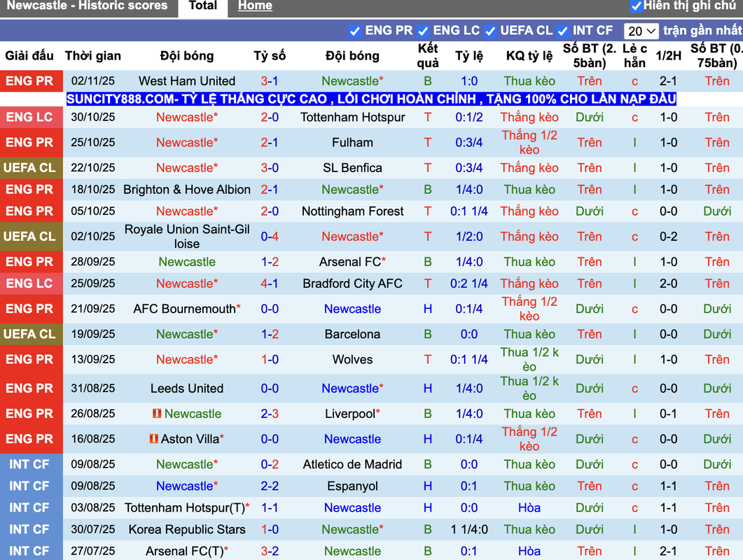Screen dimensions: 743x560
Task: Open West Ham United team link
Action: (187, 81)
